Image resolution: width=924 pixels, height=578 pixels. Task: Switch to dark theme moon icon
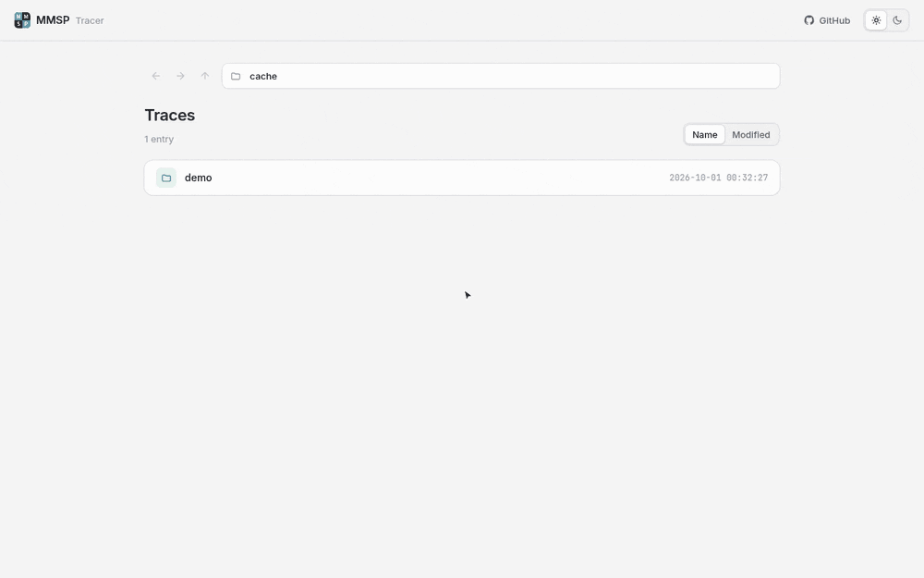897,20
